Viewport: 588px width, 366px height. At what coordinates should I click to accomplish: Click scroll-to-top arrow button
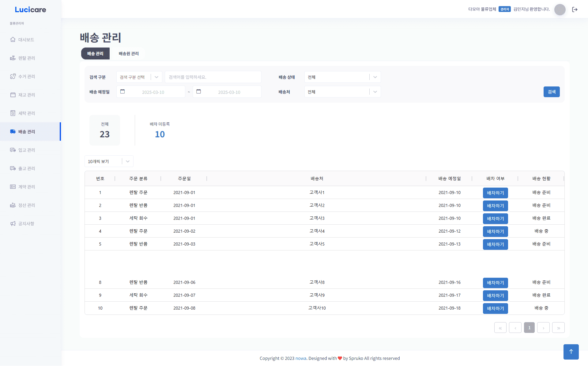(571, 352)
